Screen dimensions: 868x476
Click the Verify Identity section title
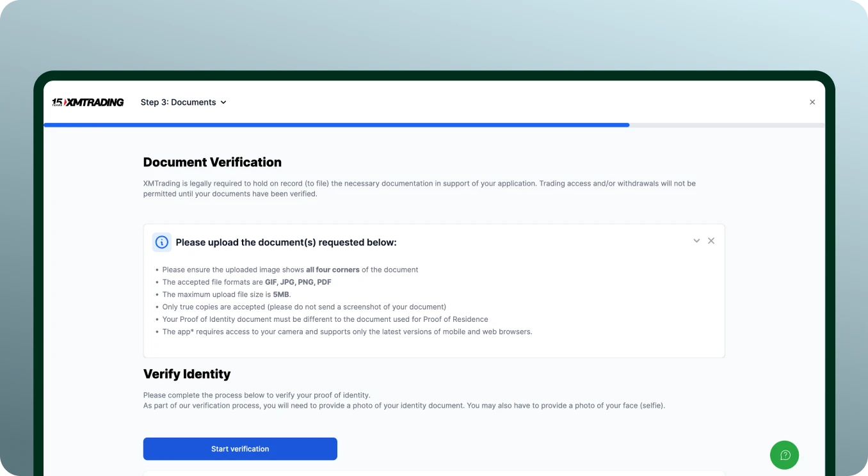point(187,374)
